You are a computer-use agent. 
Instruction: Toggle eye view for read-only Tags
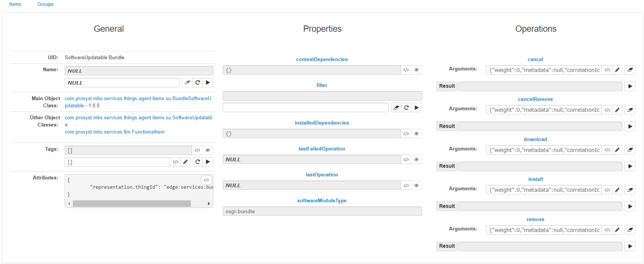(208, 150)
